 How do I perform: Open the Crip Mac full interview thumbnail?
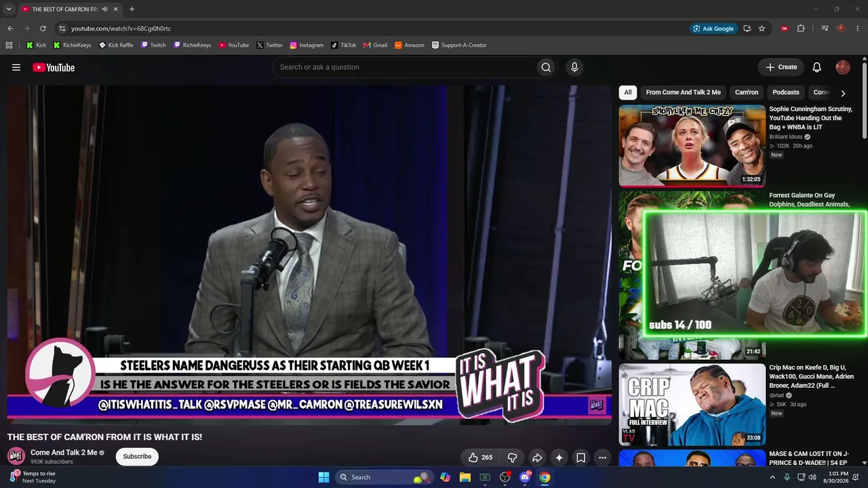tap(692, 405)
